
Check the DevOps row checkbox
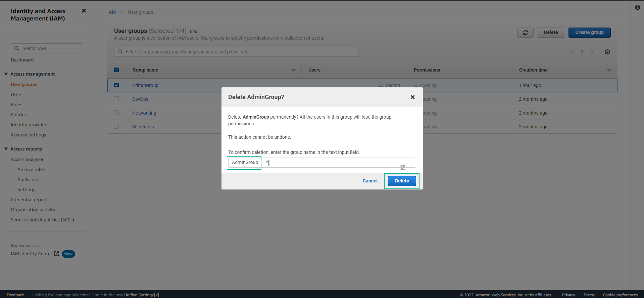(116, 99)
